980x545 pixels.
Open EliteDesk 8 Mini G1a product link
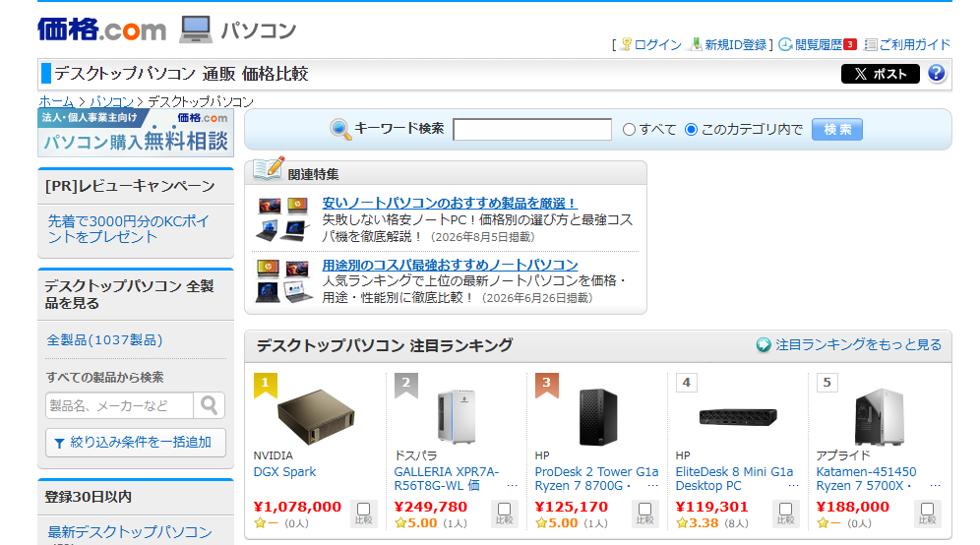(734, 479)
